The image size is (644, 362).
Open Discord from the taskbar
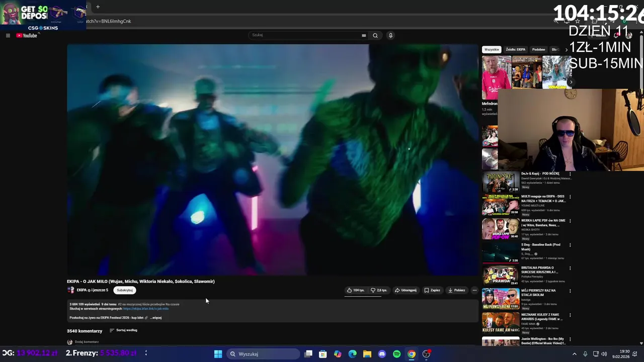click(382, 354)
